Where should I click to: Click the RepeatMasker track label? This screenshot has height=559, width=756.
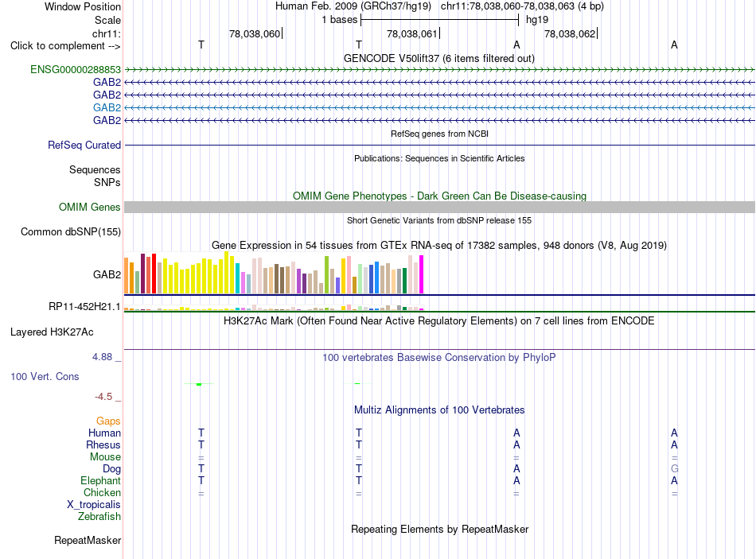pyautogui.click(x=88, y=540)
